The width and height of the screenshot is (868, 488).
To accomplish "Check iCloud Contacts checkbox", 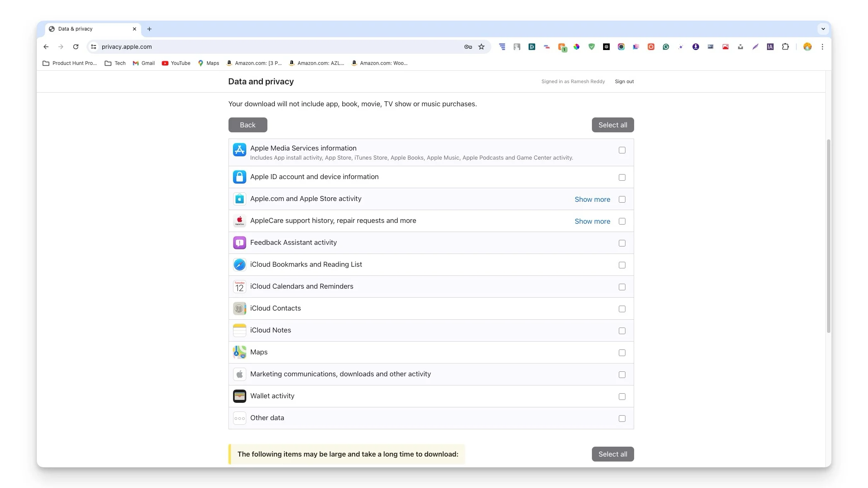I will click(x=622, y=309).
